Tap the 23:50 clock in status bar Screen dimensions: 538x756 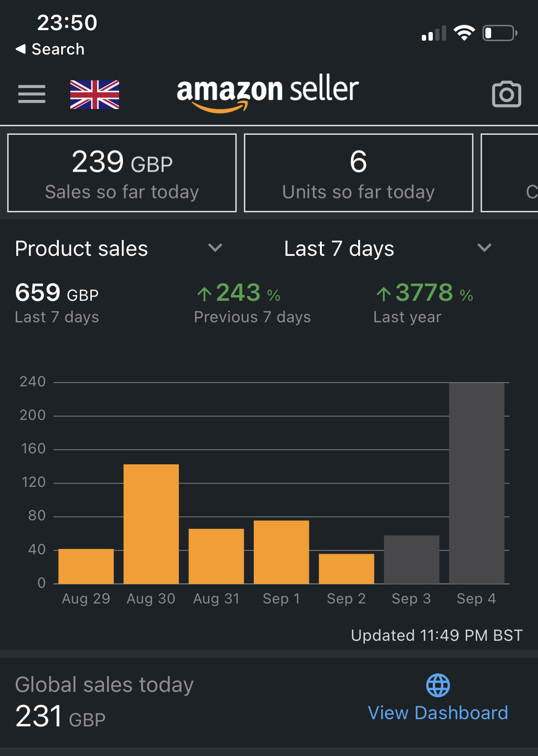point(67,22)
